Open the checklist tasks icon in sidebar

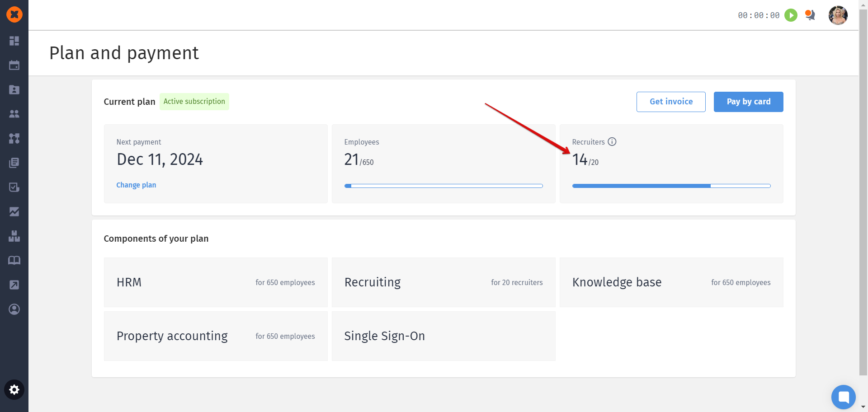click(14, 187)
